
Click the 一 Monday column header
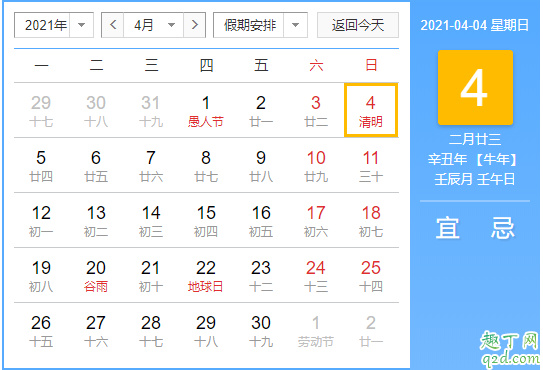click(41, 65)
